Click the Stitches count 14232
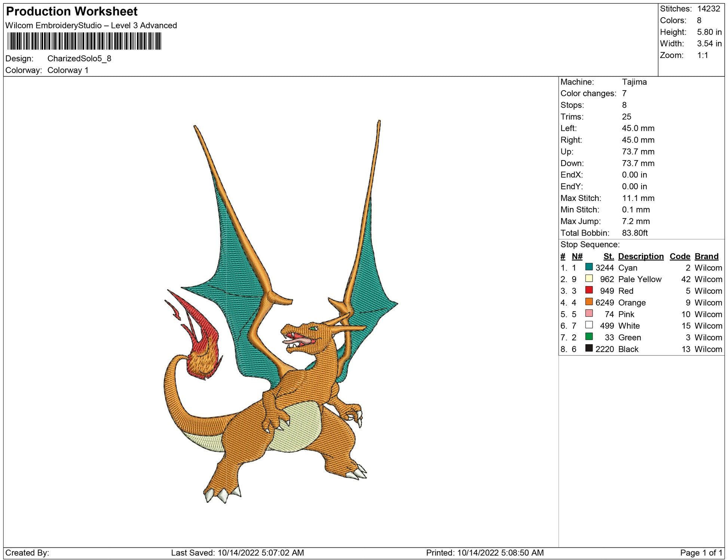Viewport: 728px width, 560px height. coord(708,9)
